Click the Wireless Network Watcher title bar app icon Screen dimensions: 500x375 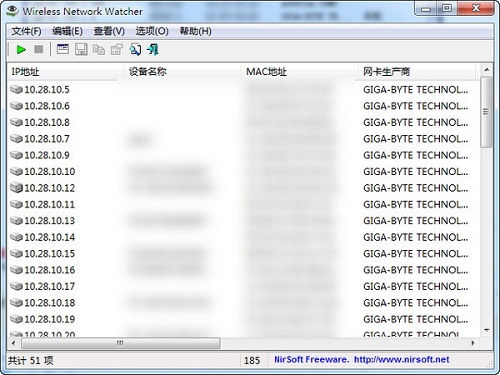click(x=13, y=11)
